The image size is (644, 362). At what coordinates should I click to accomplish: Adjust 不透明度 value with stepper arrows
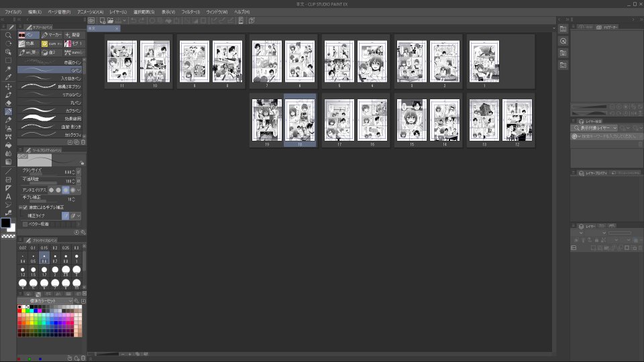(x=74, y=180)
